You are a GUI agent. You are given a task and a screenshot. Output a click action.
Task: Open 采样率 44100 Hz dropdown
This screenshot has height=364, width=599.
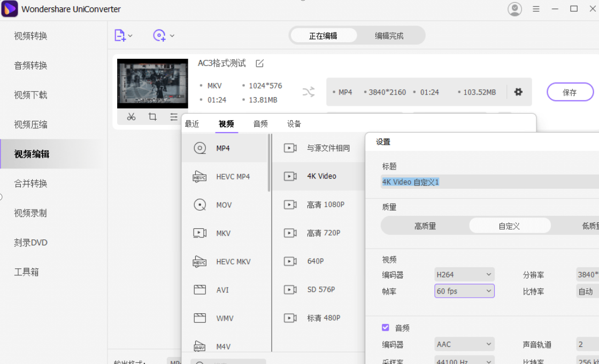pyautogui.click(x=464, y=360)
